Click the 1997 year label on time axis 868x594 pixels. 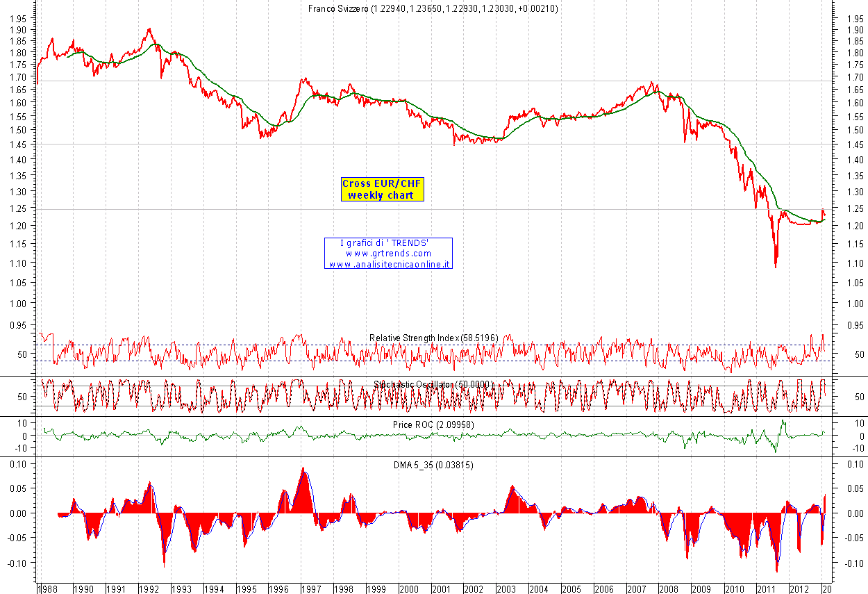point(312,588)
